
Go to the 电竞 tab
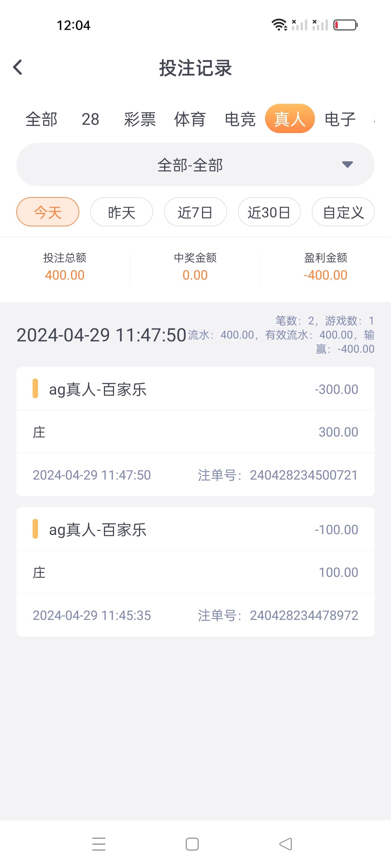240,119
